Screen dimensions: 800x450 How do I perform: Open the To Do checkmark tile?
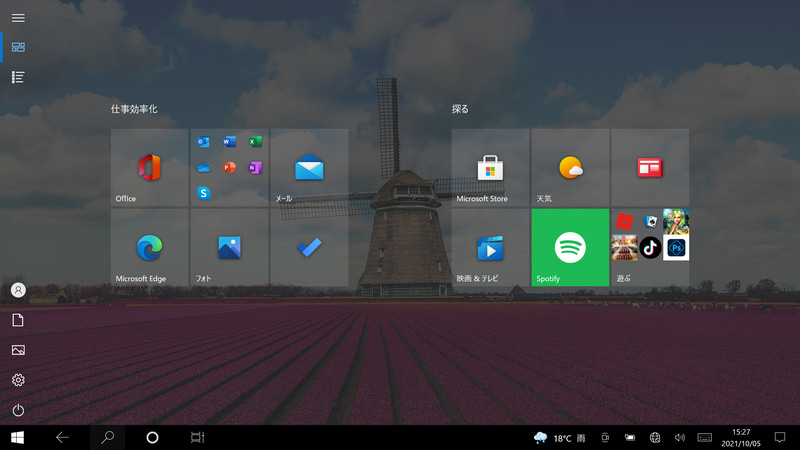click(x=309, y=247)
